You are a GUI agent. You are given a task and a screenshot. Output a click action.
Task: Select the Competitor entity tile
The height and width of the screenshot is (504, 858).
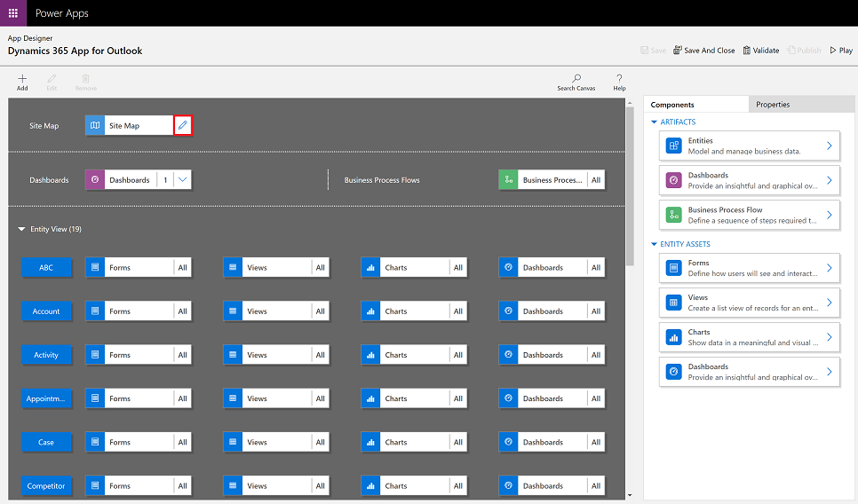point(46,486)
